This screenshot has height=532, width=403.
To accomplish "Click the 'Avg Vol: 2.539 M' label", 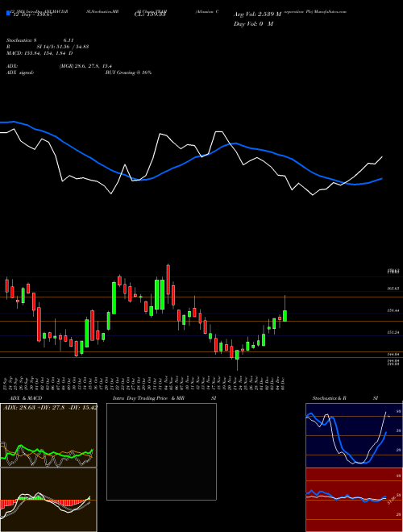I will tap(257, 15).
